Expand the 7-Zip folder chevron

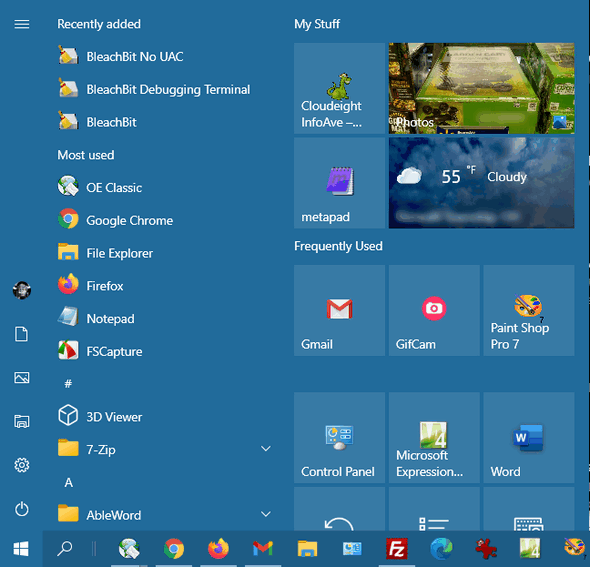(x=266, y=448)
